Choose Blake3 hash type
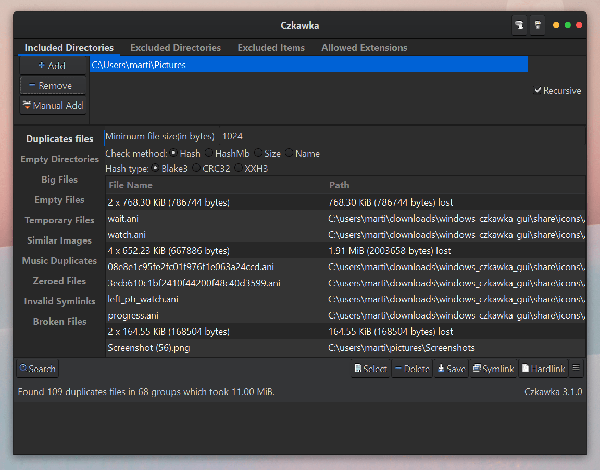The image size is (600, 470). 170,168
